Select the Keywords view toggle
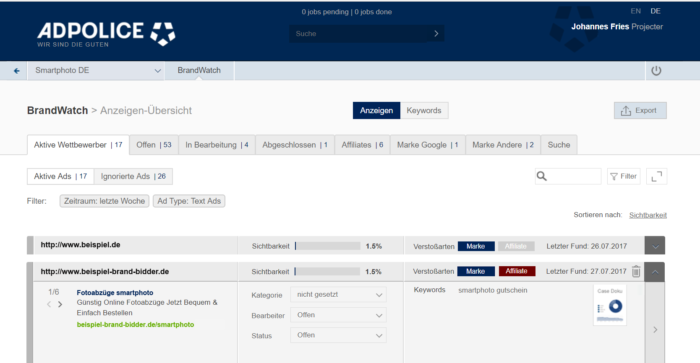This screenshot has width=700, height=363. 424,110
